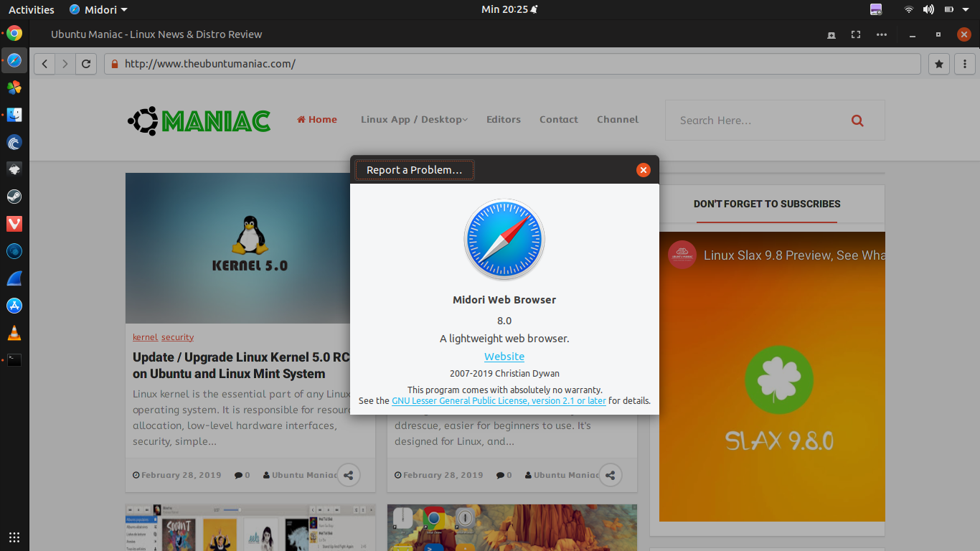Image resolution: width=980 pixels, height=551 pixels.
Task: Toggle fullscreen icon in Midori titlebar
Action: click(855, 34)
